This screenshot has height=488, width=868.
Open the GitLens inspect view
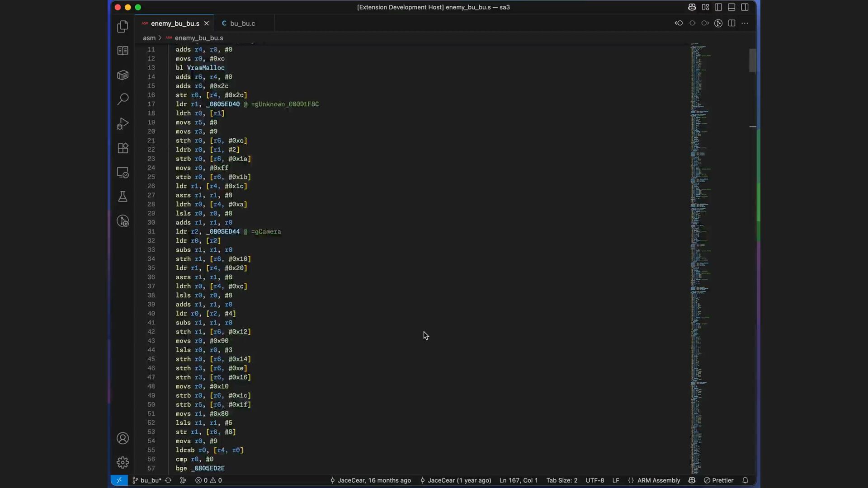tap(123, 221)
